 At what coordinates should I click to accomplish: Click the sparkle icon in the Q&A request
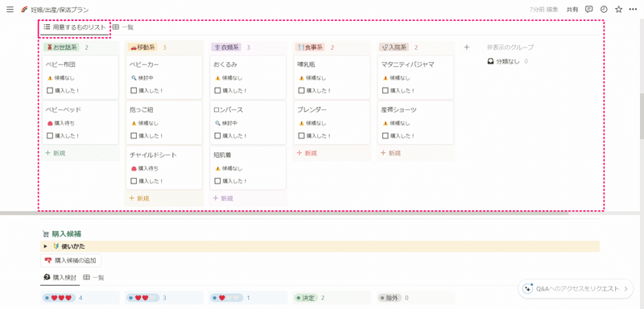(x=528, y=289)
